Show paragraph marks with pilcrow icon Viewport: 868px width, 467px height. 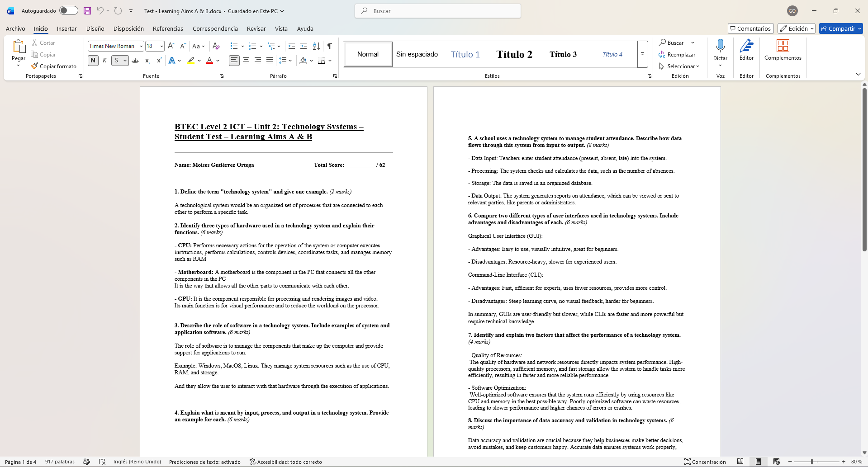[x=330, y=46]
